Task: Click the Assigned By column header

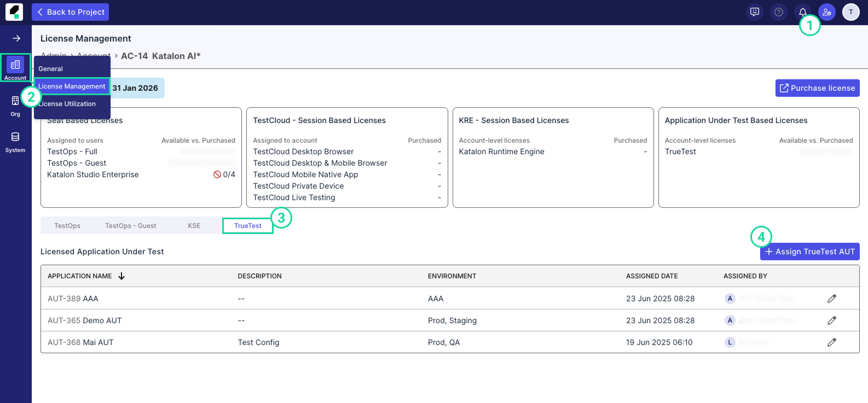Action: [745, 276]
